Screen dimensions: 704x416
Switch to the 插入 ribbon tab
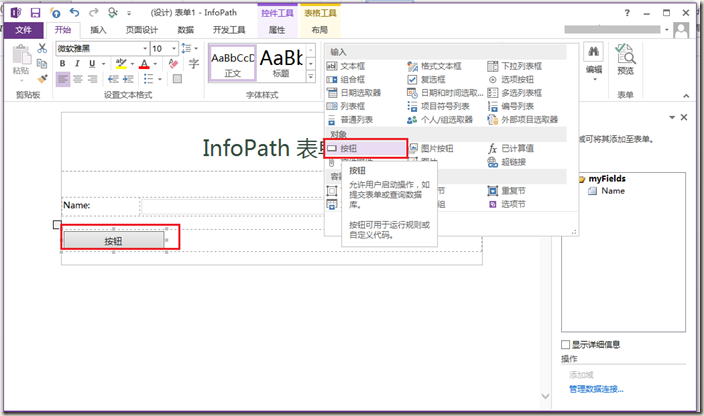pyautogui.click(x=98, y=30)
